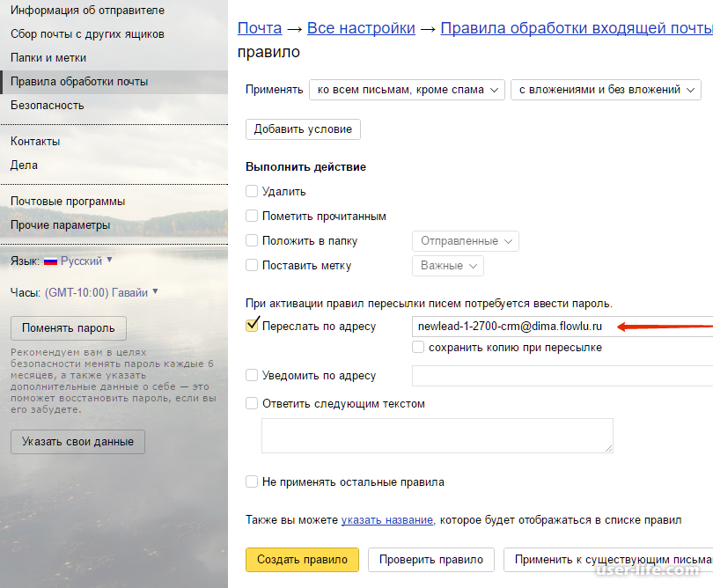
Task: Click the Добавить условие button
Action: (x=303, y=129)
